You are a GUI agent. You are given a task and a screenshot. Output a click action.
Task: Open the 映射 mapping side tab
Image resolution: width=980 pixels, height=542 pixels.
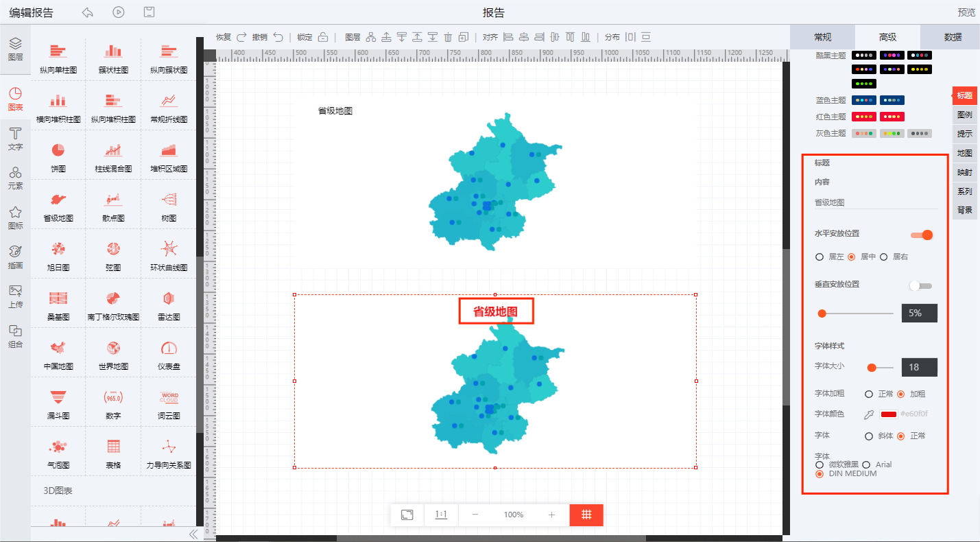tap(965, 172)
